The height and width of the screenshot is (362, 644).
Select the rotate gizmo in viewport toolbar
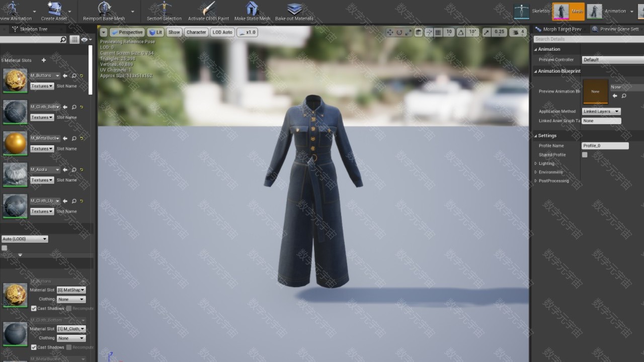click(x=399, y=32)
